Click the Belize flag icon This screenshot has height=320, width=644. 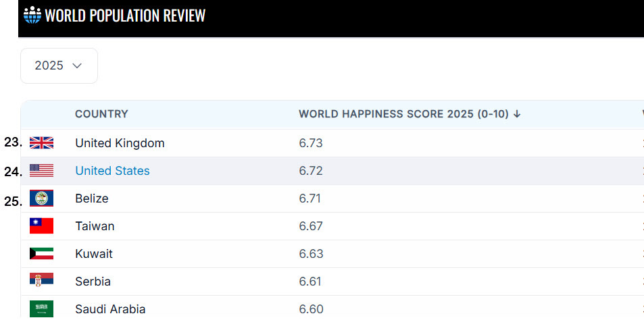point(41,198)
